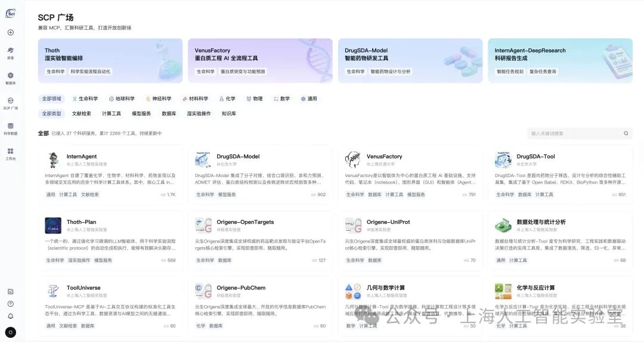Filter by 生命科学 domain
Viewport: 644px width, 342px height.
85,99
